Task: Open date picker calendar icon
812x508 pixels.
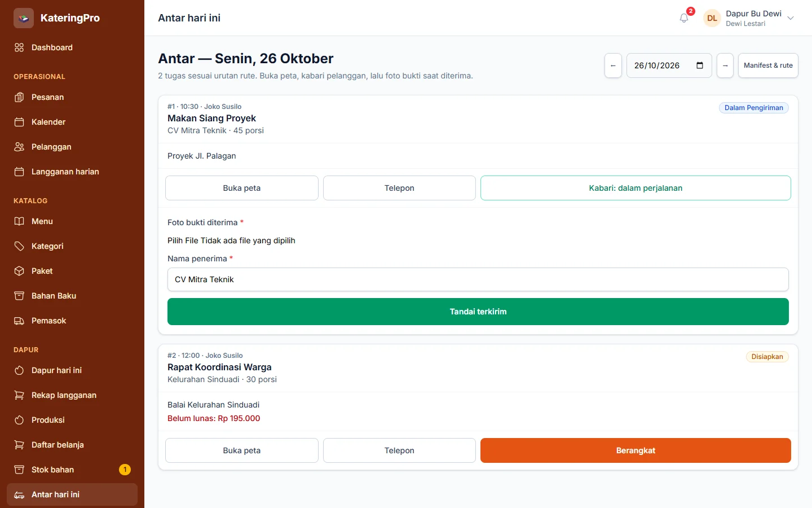Action: 700,65
